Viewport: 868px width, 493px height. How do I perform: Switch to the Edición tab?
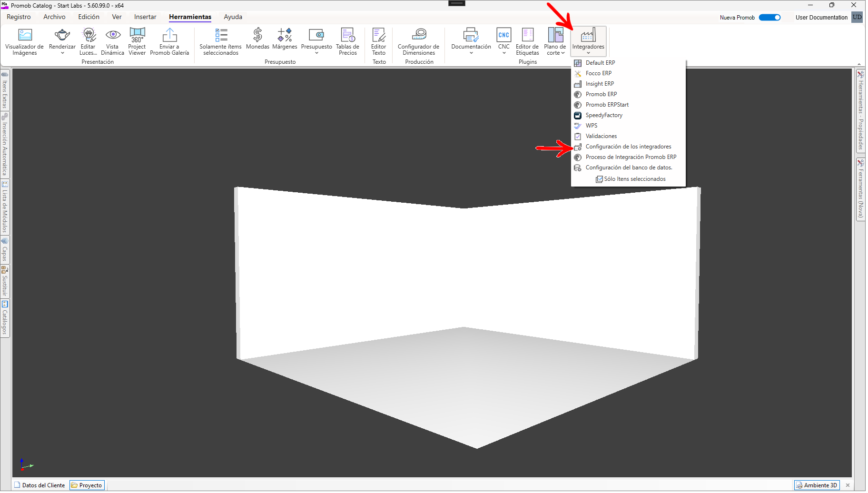pos(89,17)
